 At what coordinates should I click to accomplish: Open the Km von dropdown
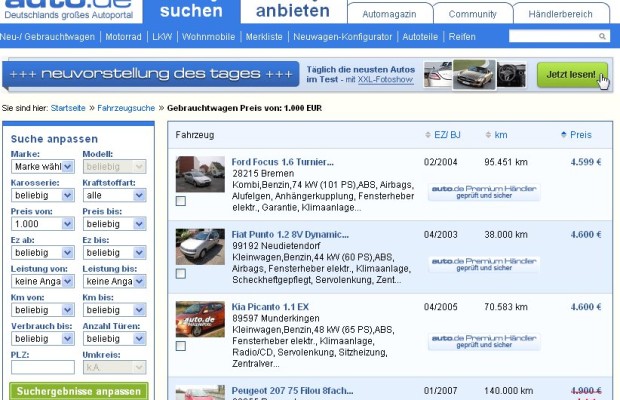(43, 310)
